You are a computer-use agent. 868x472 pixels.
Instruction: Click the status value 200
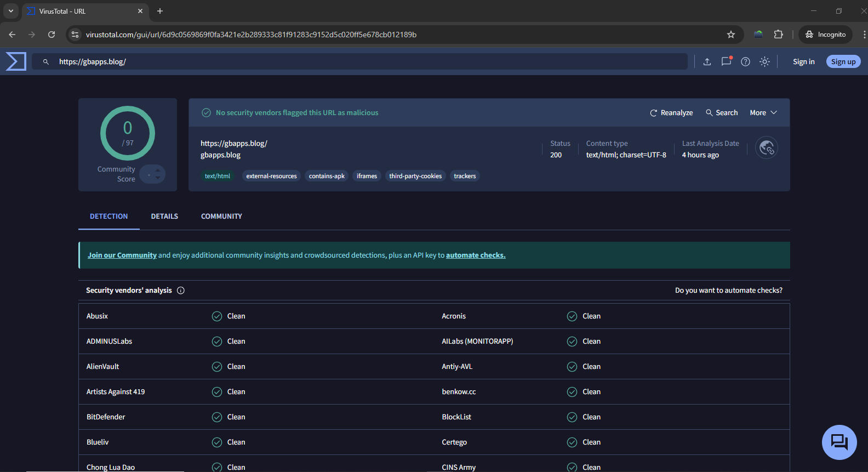556,155
